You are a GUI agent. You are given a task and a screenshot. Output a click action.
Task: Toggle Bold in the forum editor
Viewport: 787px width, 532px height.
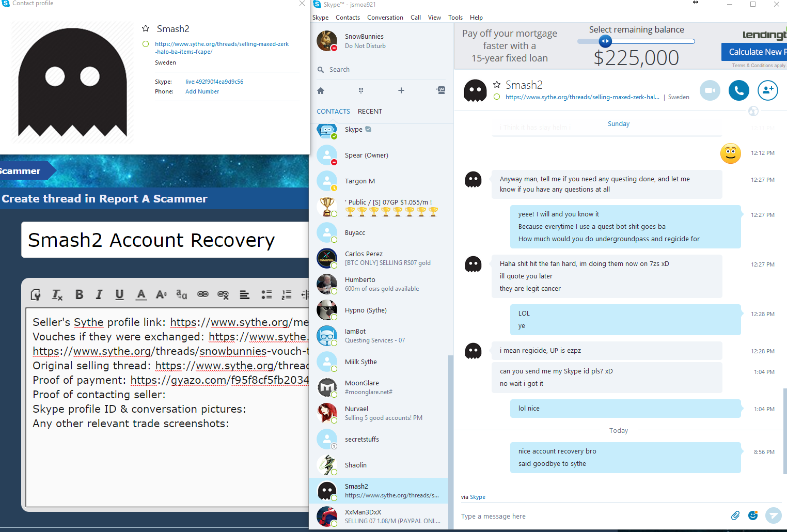(79, 294)
